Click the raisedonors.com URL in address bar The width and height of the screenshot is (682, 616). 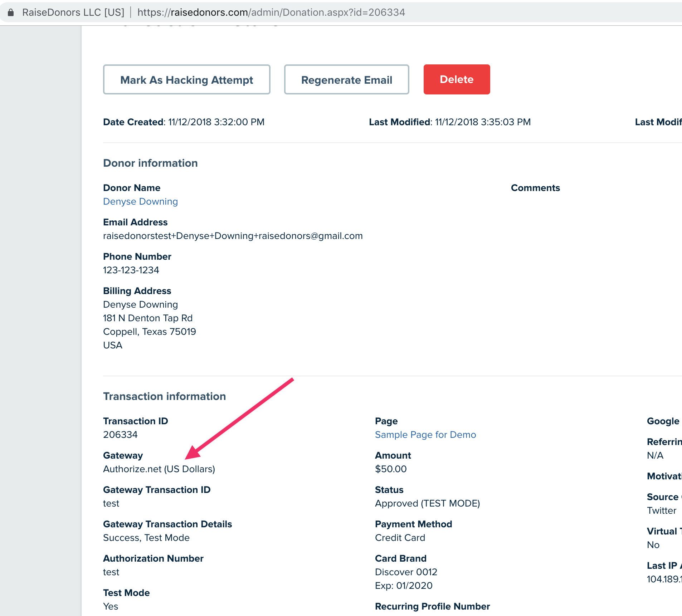(x=271, y=13)
